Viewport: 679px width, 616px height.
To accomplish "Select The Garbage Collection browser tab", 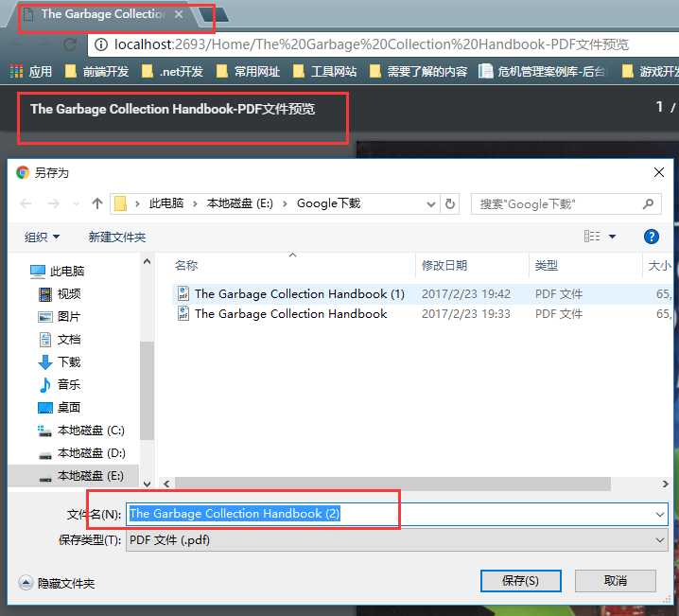I will (x=102, y=14).
